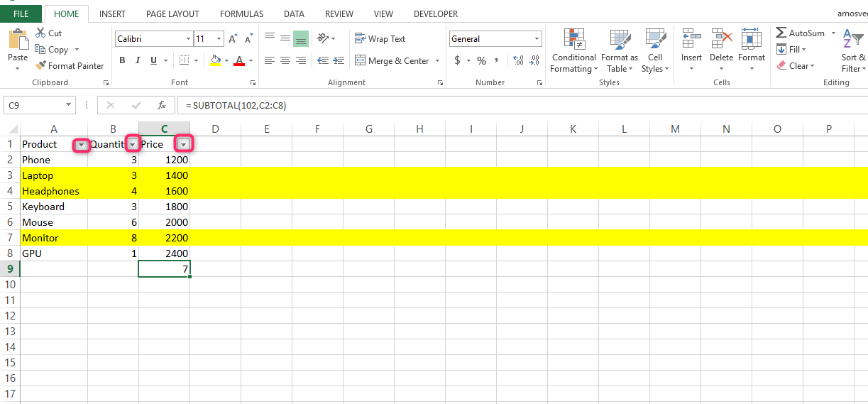This screenshot has height=404, width=868.
Task: Open Conditional Formatting menu
Action: 573,51
